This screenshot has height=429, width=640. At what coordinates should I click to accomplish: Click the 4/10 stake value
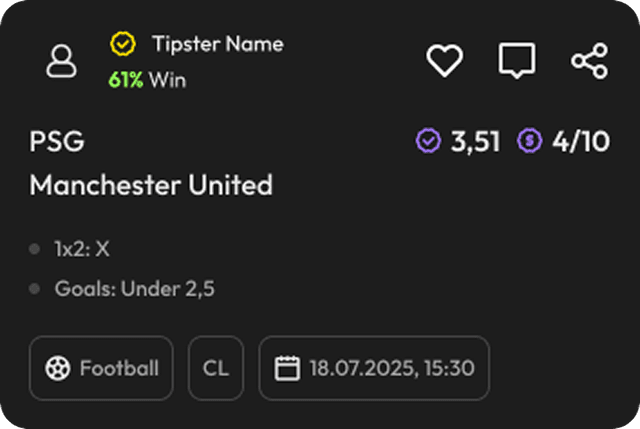coord(580,142)
